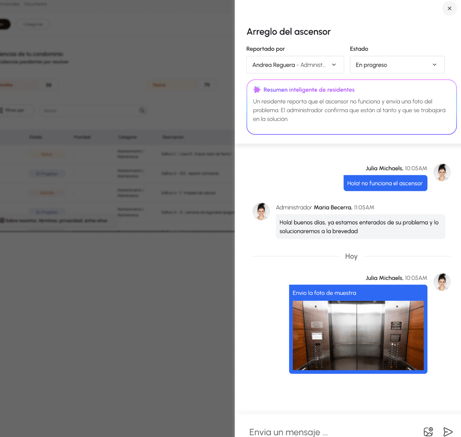Click the smart summary paragraph text
The image size is (461, 437).
point(349,110)
